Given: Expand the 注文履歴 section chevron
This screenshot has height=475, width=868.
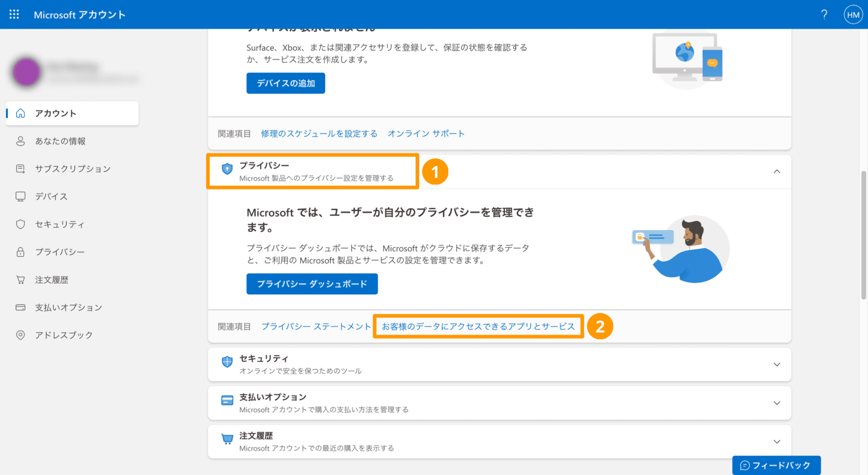Looking at the screenshot, I should (777, 442).
